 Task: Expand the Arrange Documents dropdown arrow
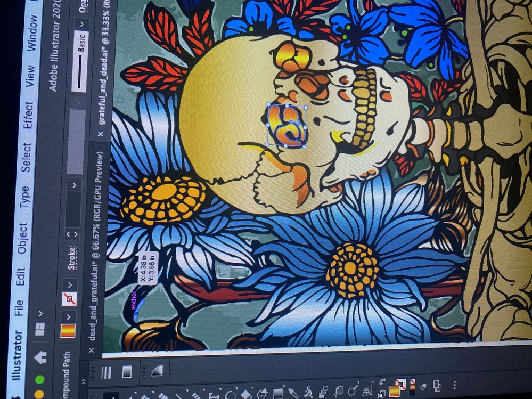[40, 313]
